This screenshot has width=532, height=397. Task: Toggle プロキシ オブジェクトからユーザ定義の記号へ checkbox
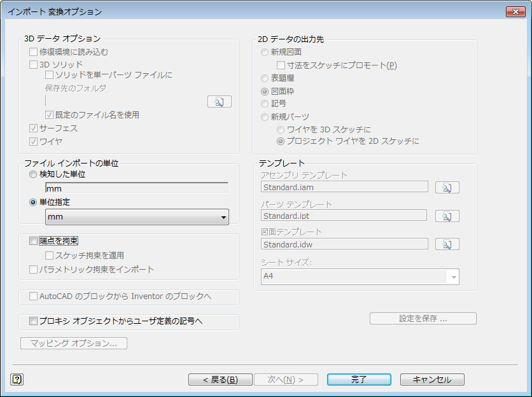34,321
